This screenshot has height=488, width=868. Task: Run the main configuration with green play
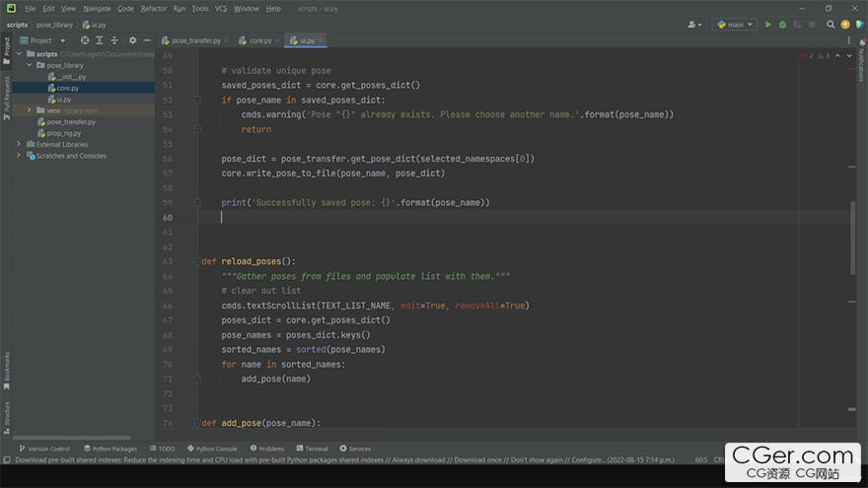(x=767, y=25)
